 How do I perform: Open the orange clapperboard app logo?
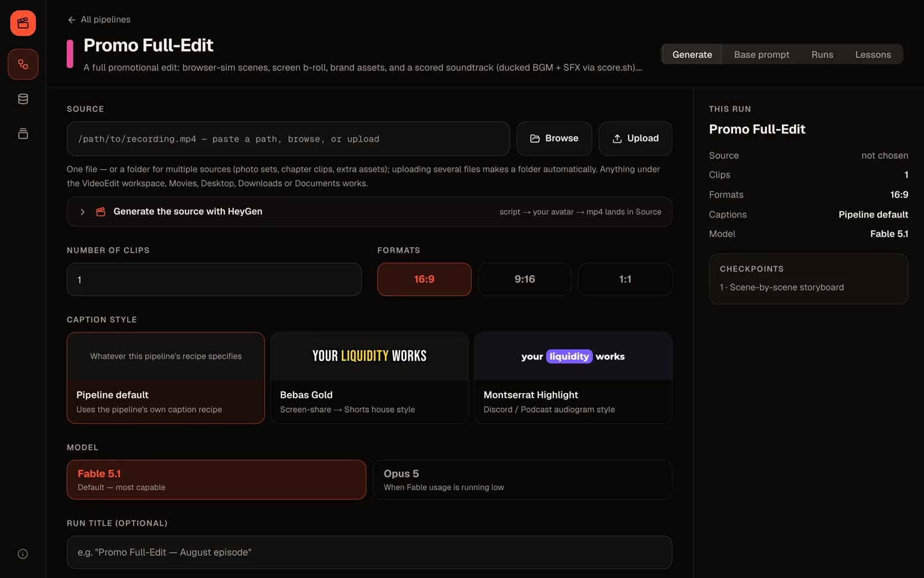[23, 23]
